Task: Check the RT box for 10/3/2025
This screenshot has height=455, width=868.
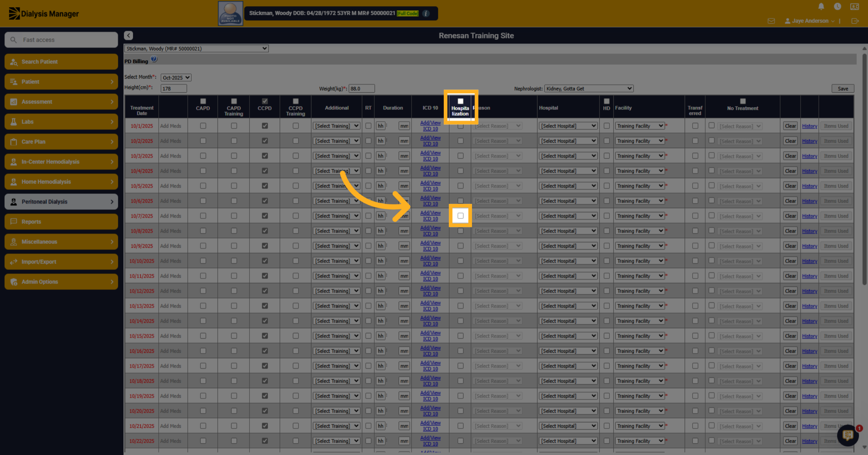Action: 368,156
